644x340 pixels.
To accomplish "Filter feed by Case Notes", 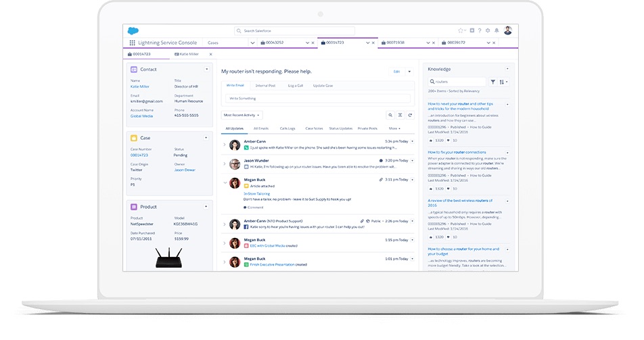I will tap(314, 128).
